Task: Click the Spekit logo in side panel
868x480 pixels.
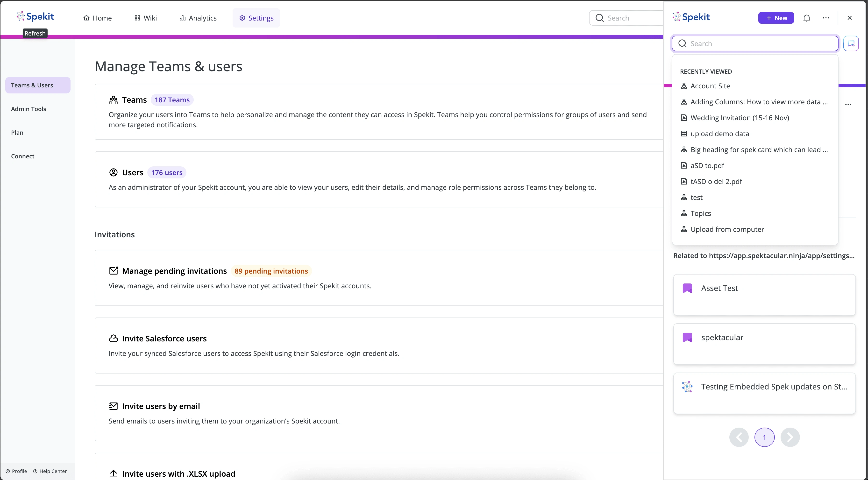Action: pyautogui.click(x=691, y=17)
